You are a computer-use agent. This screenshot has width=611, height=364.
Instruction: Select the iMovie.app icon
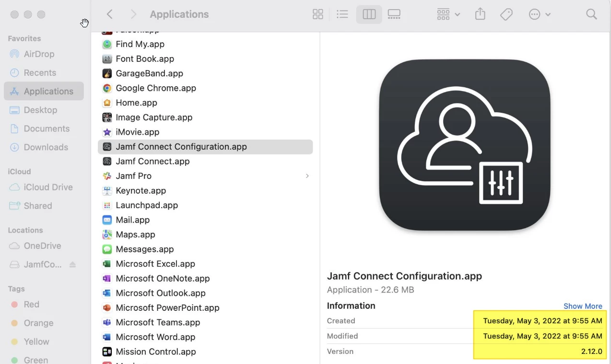107,132
